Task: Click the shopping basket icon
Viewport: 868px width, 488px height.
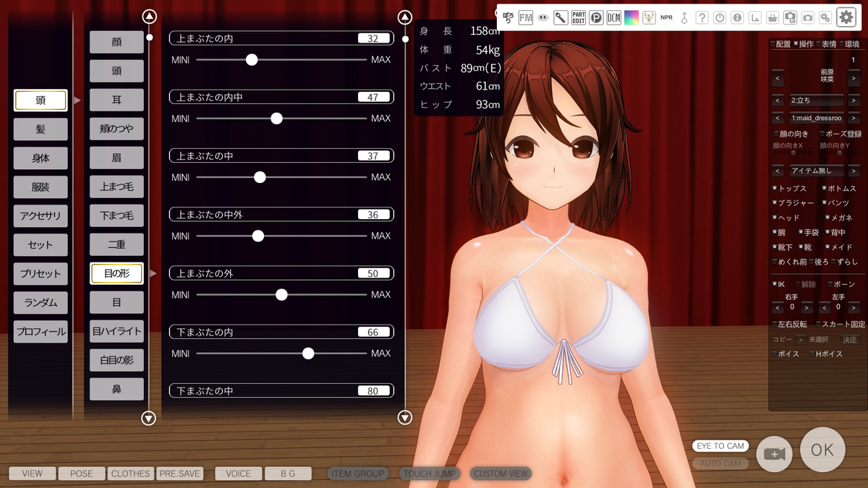Action: (773, 17)
